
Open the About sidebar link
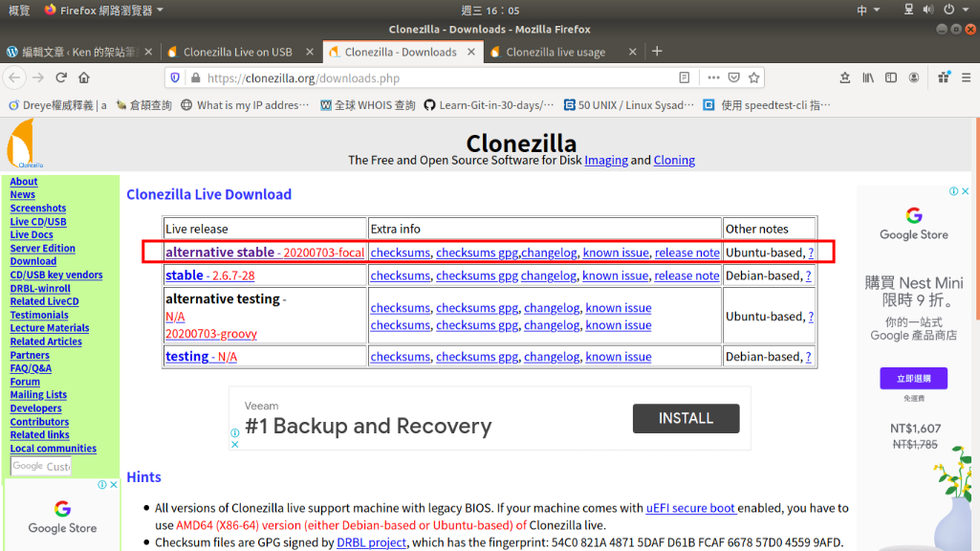[24, 182]
